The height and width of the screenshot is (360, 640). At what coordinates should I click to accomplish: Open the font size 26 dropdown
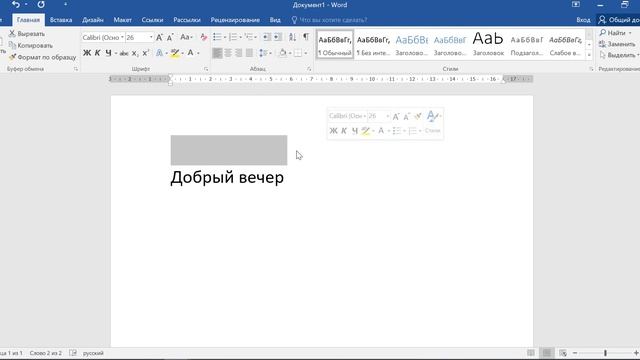click(x=151, y=37)
